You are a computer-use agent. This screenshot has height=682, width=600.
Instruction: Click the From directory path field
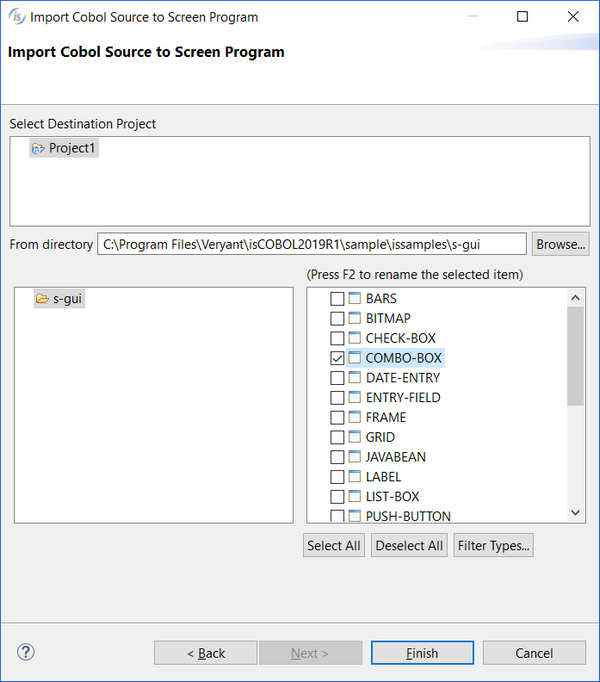[x=312, y=244]
